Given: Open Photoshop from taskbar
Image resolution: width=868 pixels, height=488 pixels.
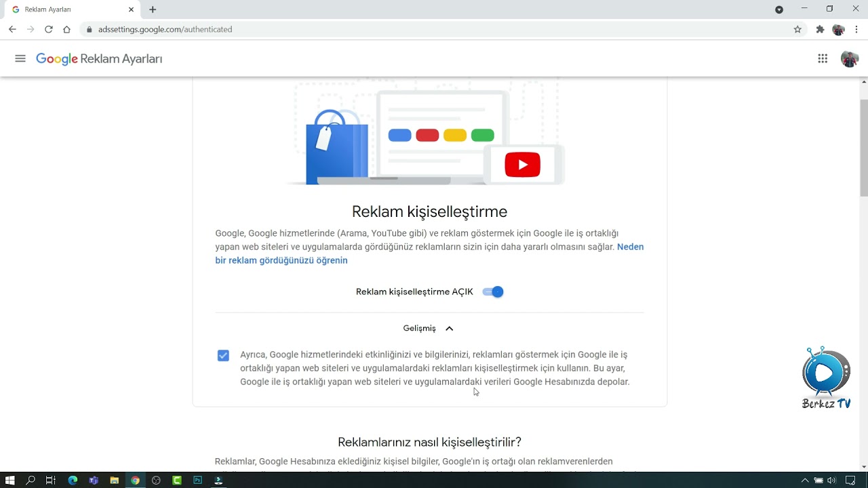Looking at the screenshot, I should [197, 481].
